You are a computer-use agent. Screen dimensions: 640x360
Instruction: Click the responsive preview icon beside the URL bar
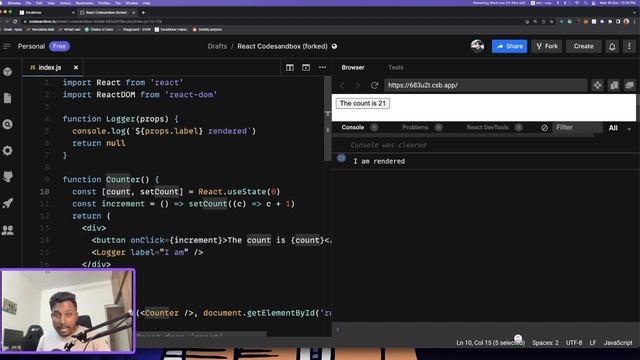click(614, 85)
